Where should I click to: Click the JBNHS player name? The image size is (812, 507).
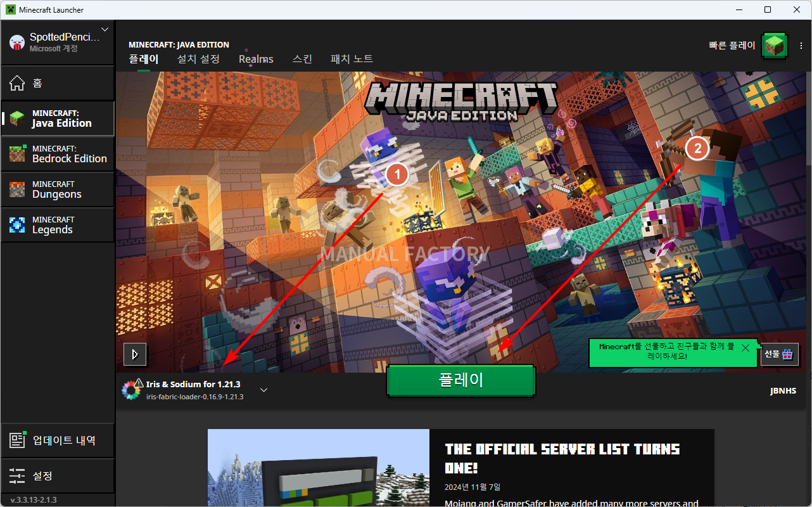pyautogui.click(x=783, y=391)
